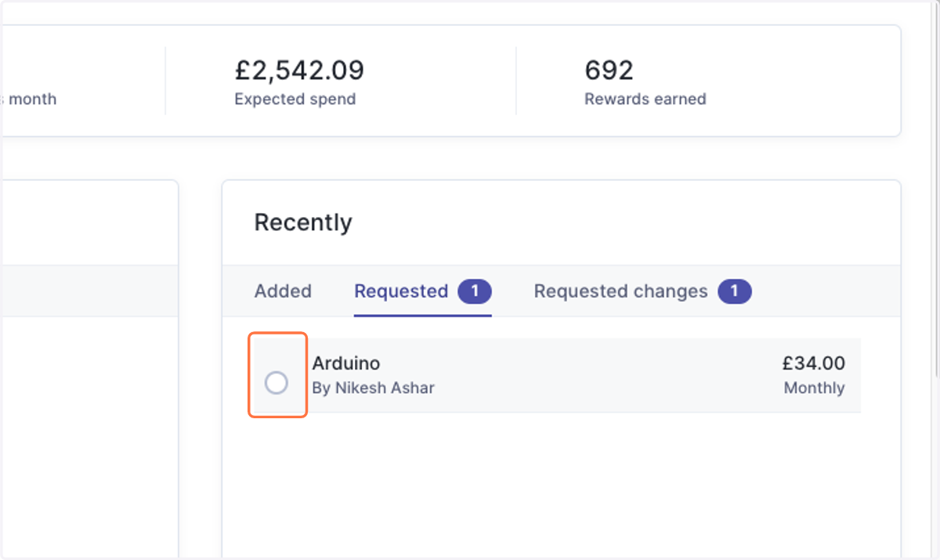This screenshot has width=940, height=560.
Task: Click the Monthly billing frequency label
Action: 815,388
